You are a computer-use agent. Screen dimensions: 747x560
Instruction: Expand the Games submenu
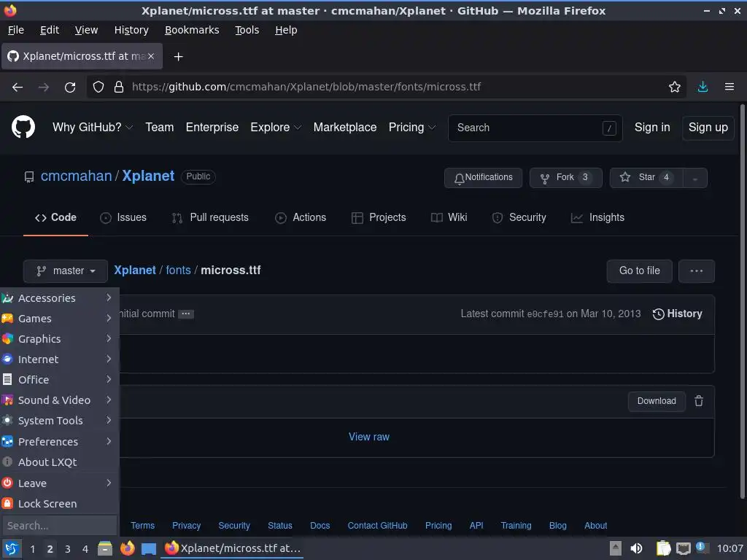(60, 319)
